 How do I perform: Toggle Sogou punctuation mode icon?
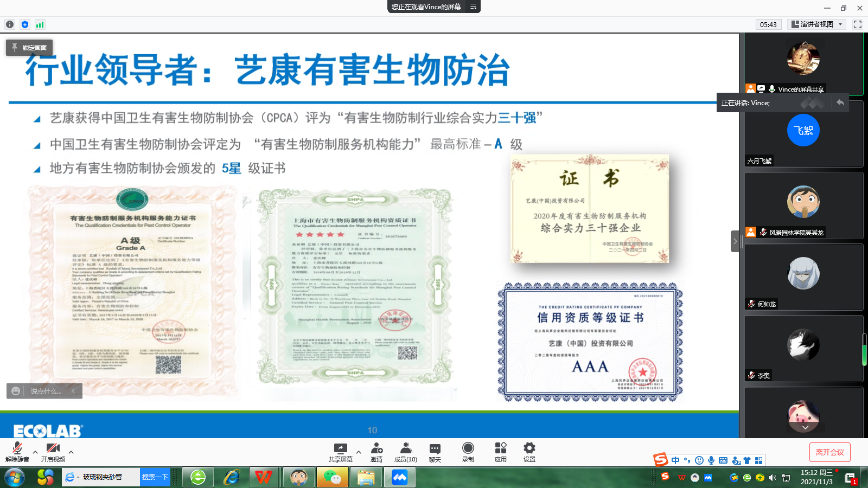coord(687,460)
